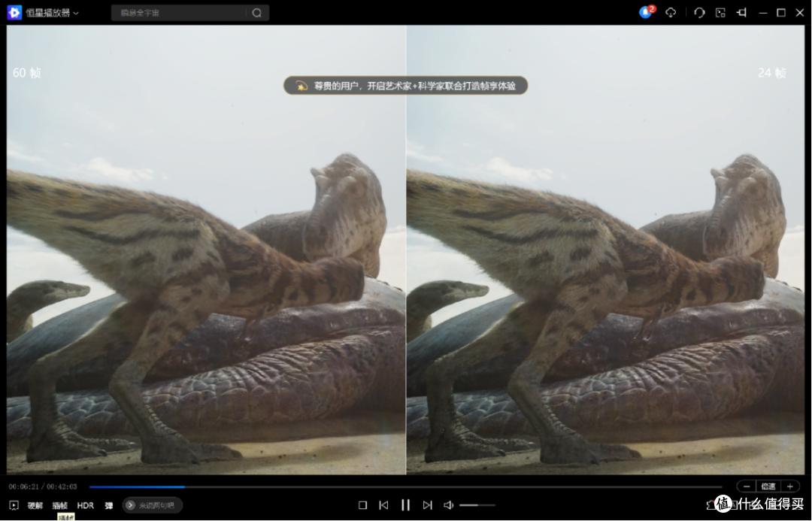The height and width of the screenshot is (521, 812).
Task: Toggle 弹 danmaku display
Action: click(x=109, y=505)
